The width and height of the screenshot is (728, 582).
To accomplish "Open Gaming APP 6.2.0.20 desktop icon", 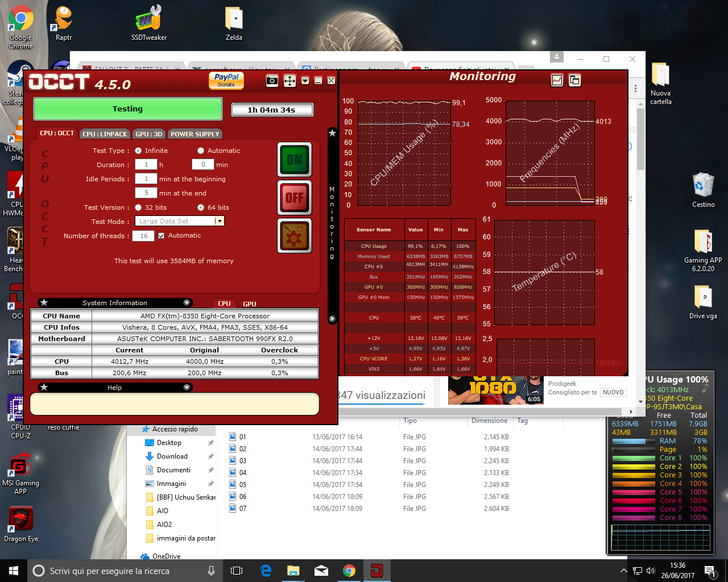I will (704, 250).
